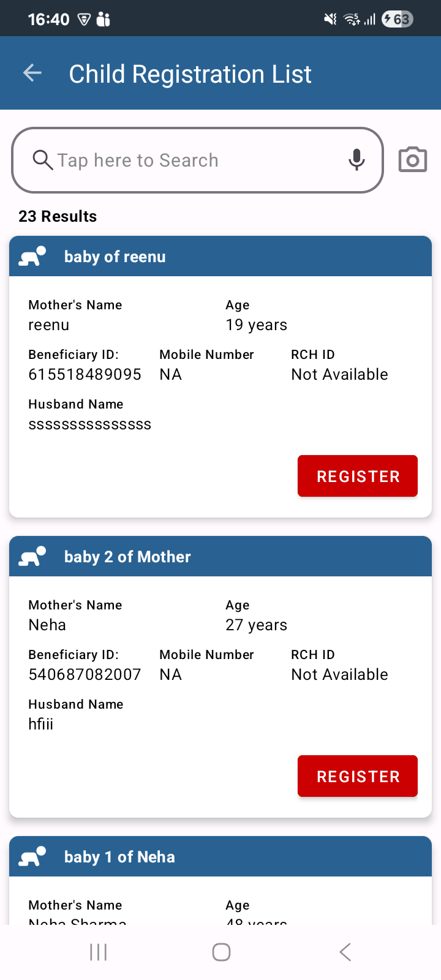Viewport: 441px width, 980px height.
Task: Tap the search magnifier icon
Action: point(43,160)
